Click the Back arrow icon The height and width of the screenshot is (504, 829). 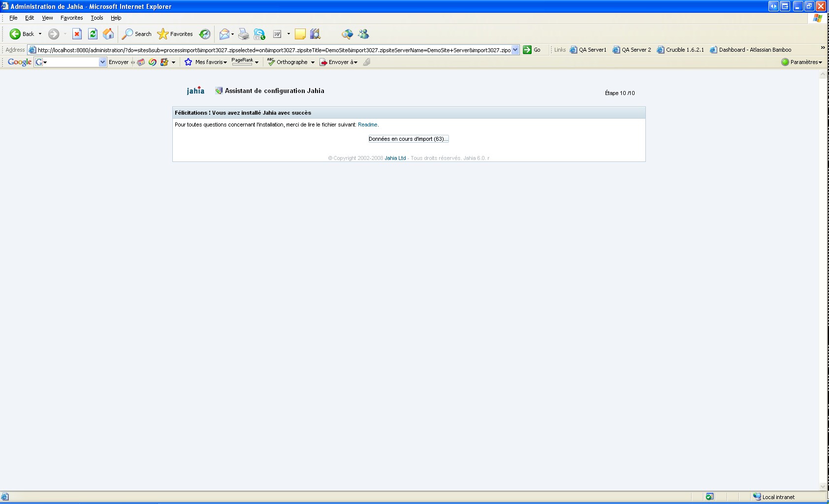[15, 34]
